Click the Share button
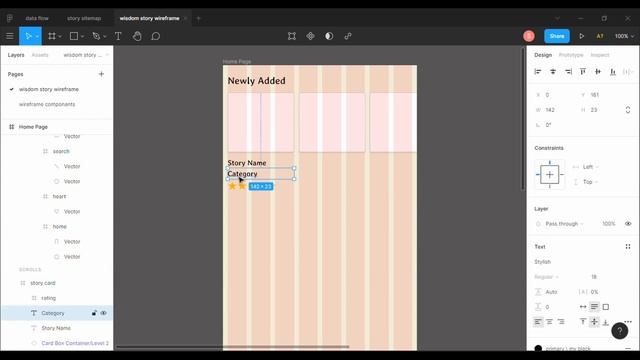Viewport: 640px width, 360px height. pos(557,36)
